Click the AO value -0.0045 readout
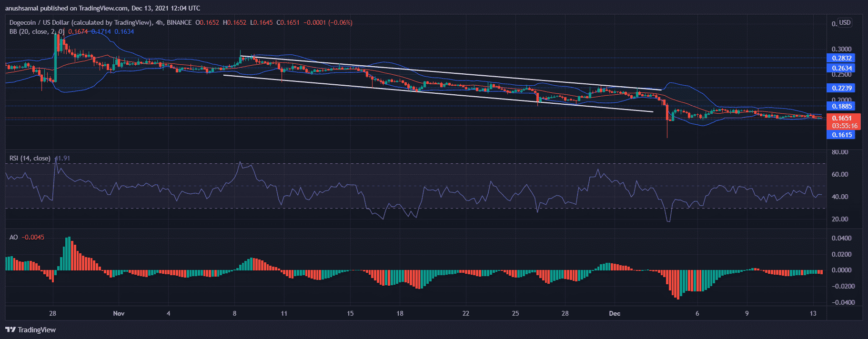This screenshot has height=339, width=868. pos(33,237)
